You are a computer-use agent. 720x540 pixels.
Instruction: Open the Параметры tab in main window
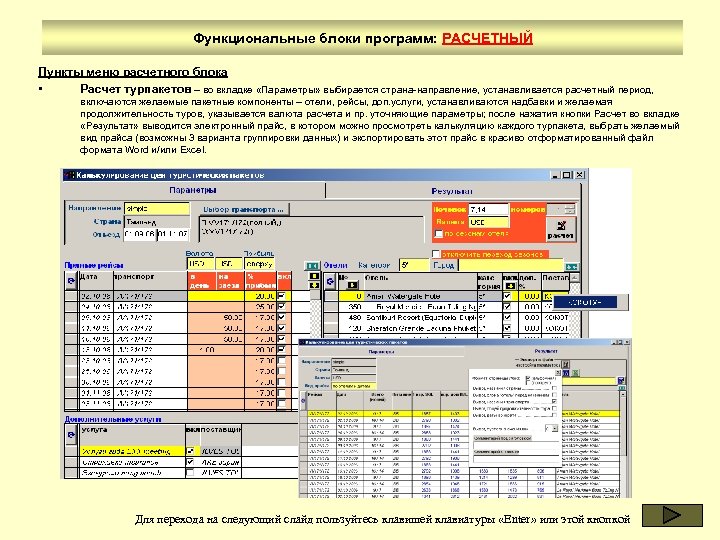193,190
